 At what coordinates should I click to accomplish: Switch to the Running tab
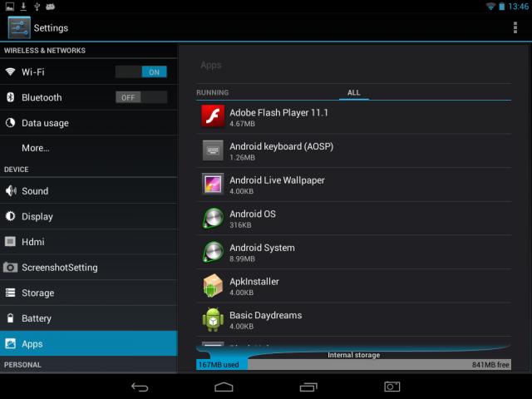tap(212, 92)
